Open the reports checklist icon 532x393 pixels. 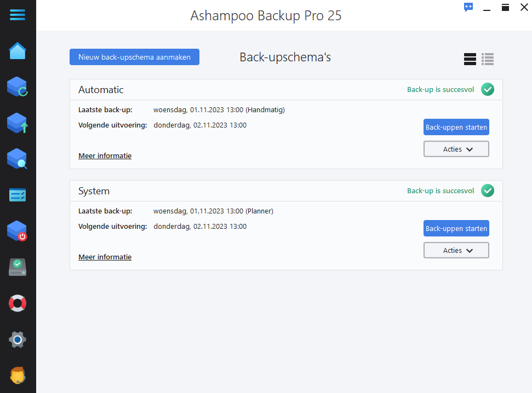(18, 195)
